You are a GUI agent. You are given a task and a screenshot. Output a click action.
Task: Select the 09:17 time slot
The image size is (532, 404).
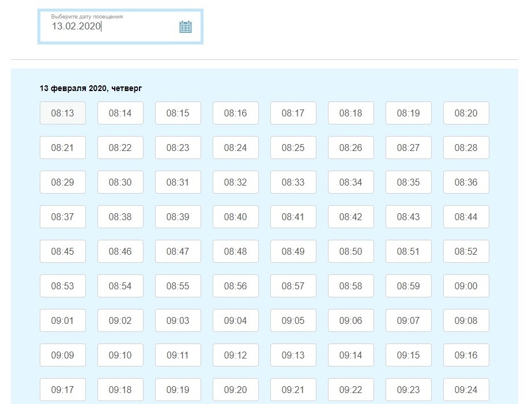click(x=63, y=390)
